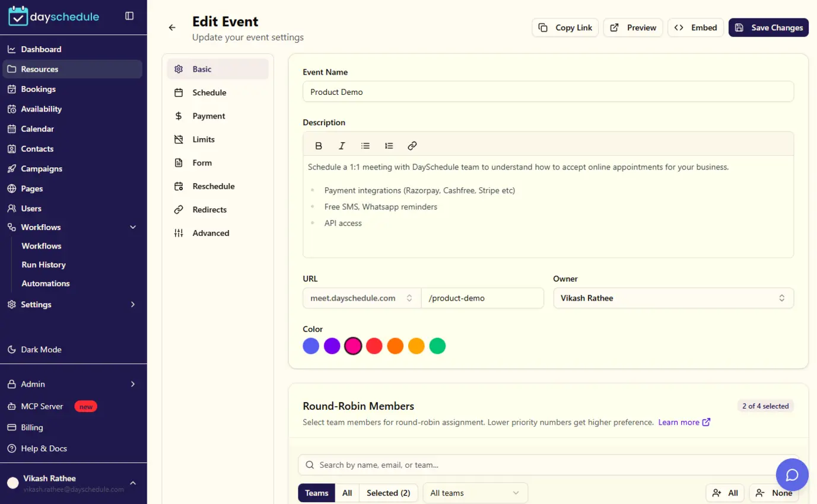The image size is (817, 504).
Task: Select the blue color swatch
Action: pos(311,346)
